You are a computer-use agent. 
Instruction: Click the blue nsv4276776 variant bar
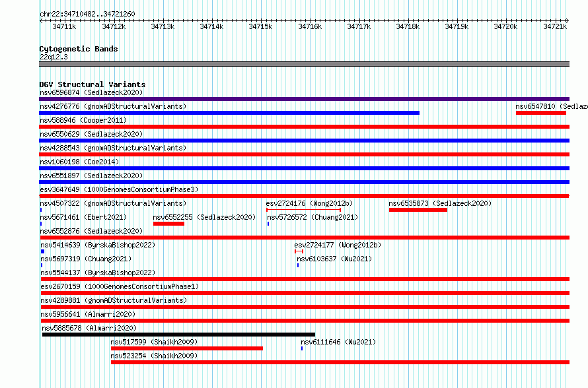pos(229,113)
